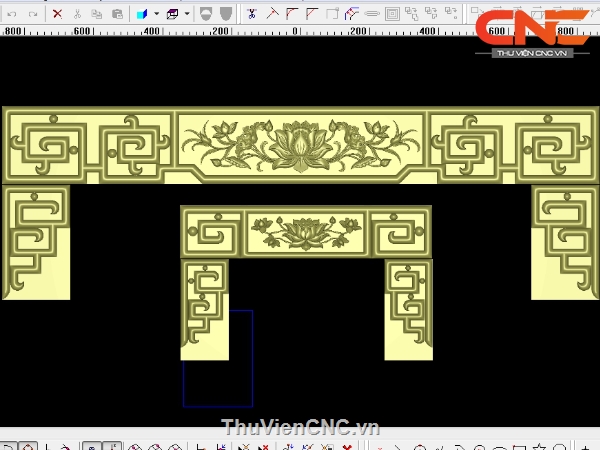The width and height of the screenshot is (600, 450).
Task: Choose the oval slot shape tool
Action: [372, 14]
